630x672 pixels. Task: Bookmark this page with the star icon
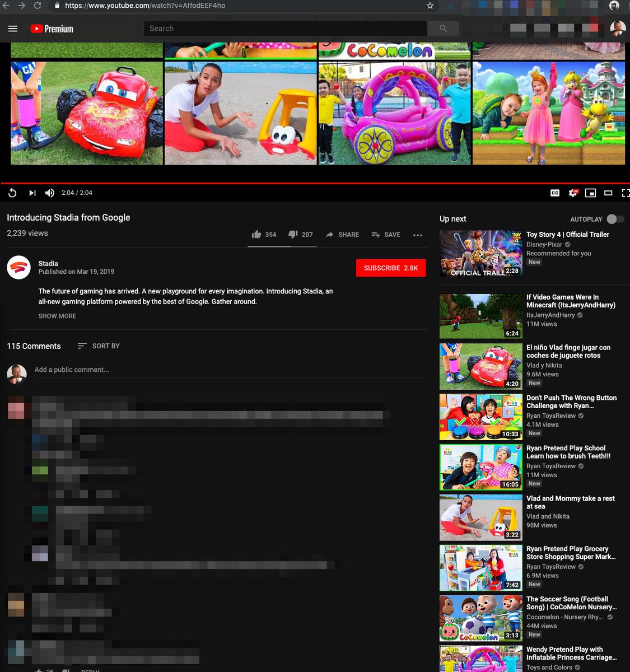[x=430, y=6]
